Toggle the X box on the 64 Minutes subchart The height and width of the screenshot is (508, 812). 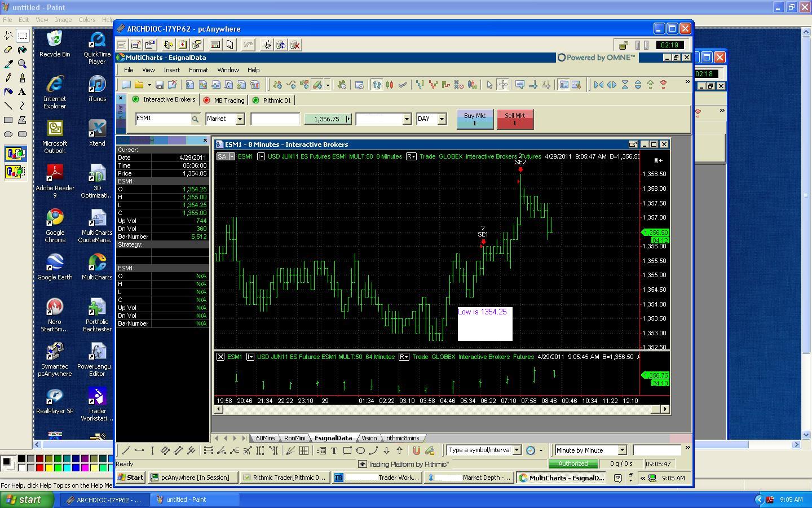point(220,357)
